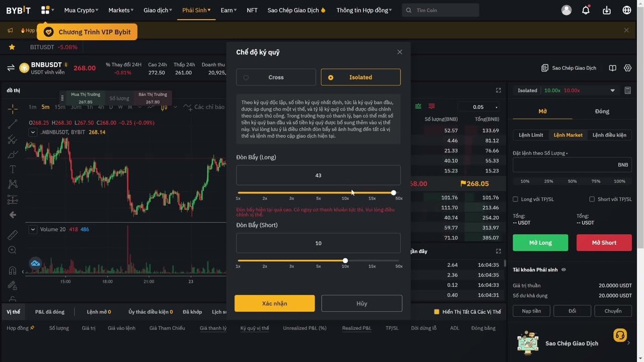Toggle the magnet snap tool

[x=13, y=270]
